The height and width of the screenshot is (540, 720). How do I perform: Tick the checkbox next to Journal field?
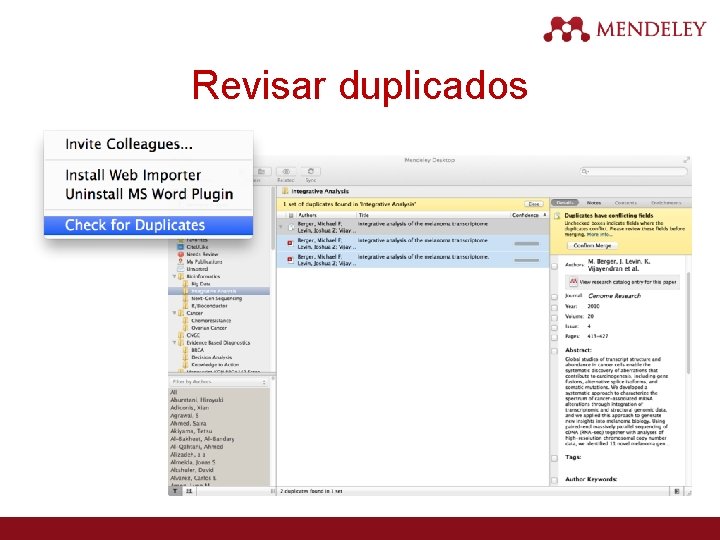click(x=554, y=297)
